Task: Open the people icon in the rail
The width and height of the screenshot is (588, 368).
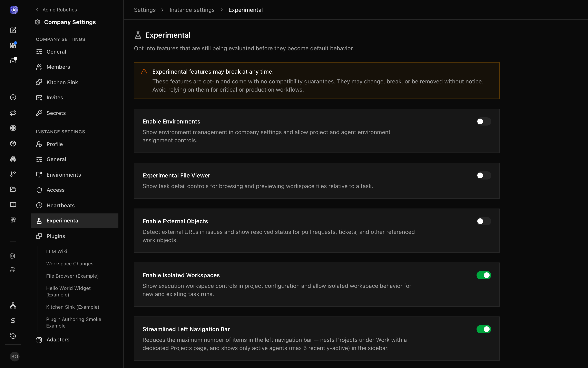Action: [13, 269]
